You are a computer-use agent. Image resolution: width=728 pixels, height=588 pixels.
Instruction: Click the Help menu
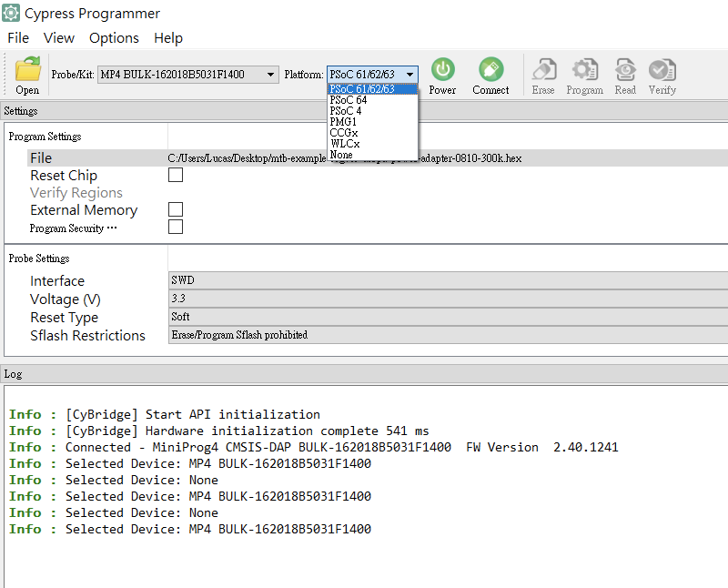pos(168,38)
